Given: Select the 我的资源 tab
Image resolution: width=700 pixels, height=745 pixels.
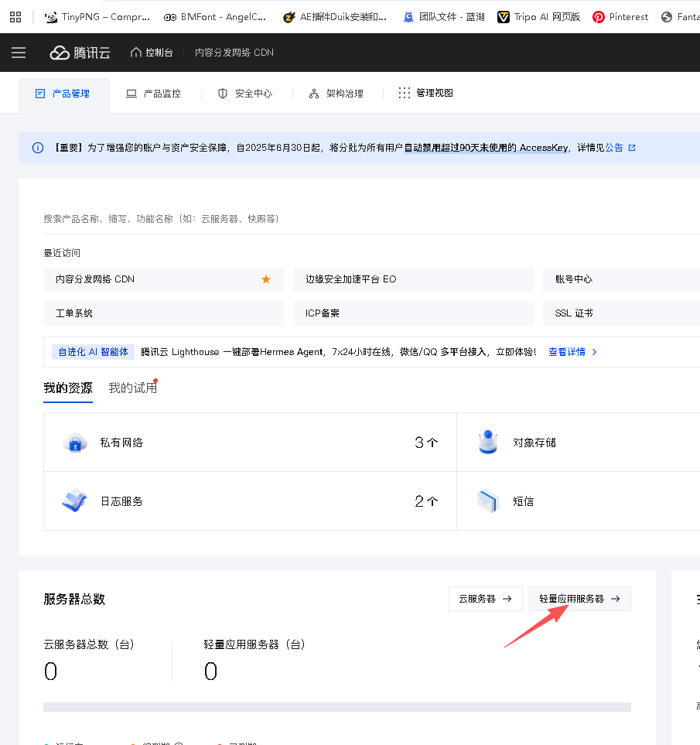Looking at the screenshot, I should tap(68, 388).
